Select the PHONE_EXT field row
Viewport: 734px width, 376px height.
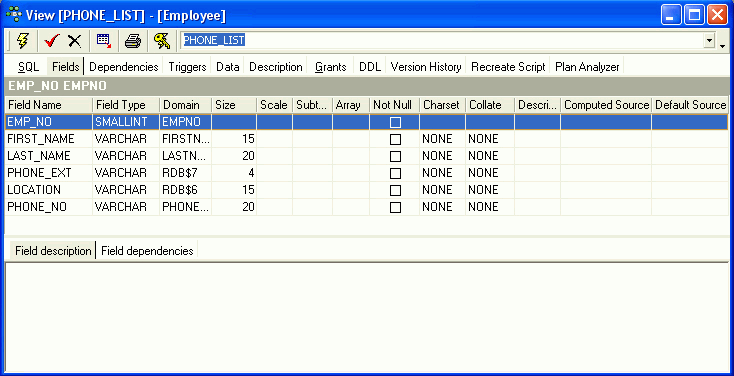pos(367,173)
